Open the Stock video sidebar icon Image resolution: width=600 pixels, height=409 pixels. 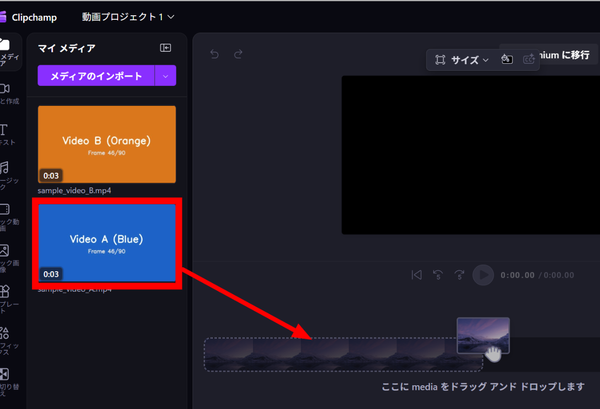pyautogui.click(x=9, y=217)
